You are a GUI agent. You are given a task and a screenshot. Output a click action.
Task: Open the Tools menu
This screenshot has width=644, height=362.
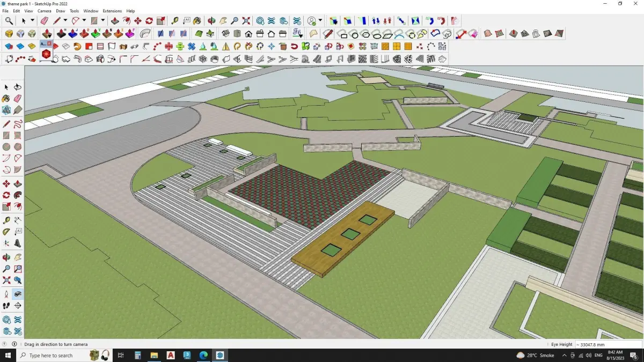click(74, 11)
